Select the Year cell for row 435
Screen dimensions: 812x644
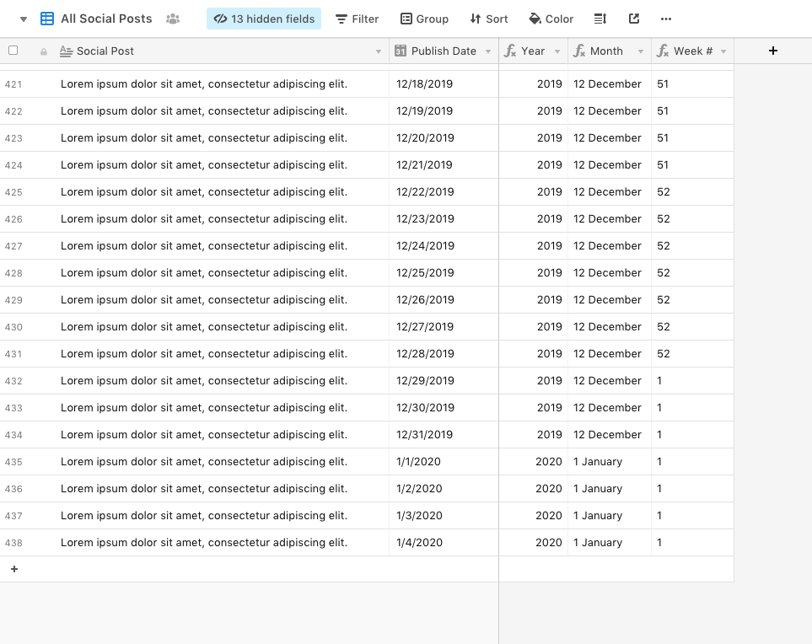pyautogui.click(x=534, y=462)
